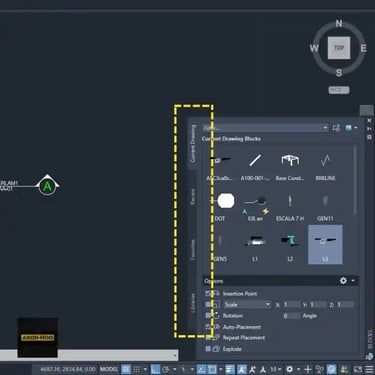Toggle the drawing grid display
The height and width of the screenshot is (375, 375).
(x=126, y=369)
